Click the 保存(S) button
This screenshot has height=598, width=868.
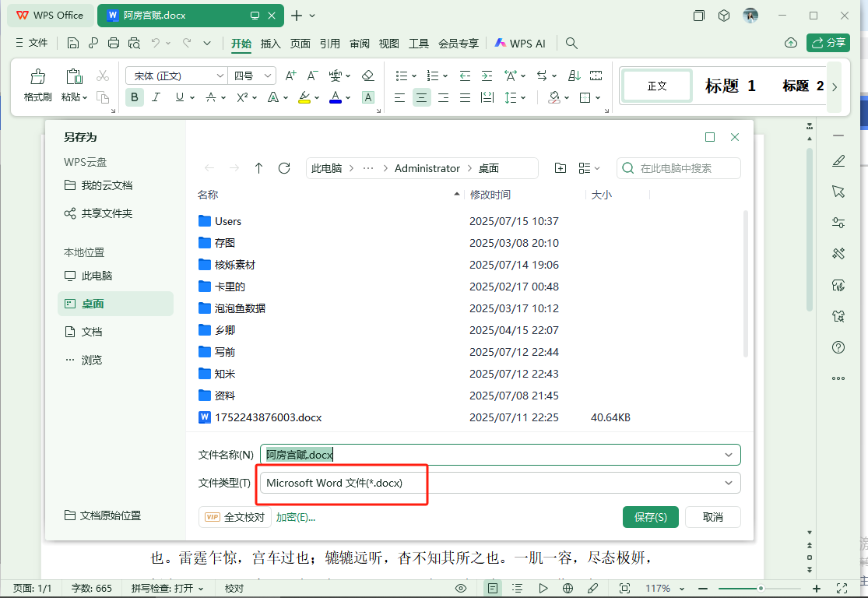coord(650,516)
